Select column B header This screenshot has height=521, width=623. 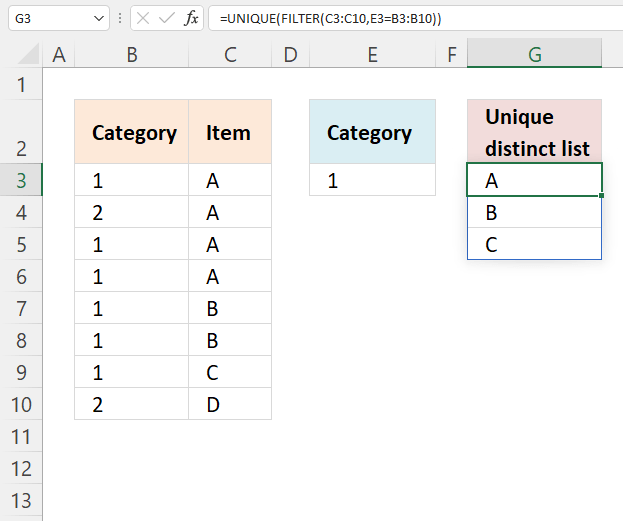pyautogui.click(x=132, y=54)
